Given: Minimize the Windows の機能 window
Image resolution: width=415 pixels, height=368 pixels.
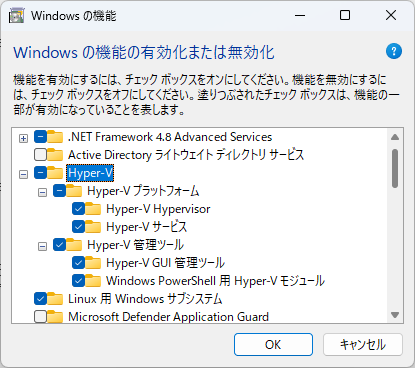Looking at the screenshot, I should (x=300, y=15).
